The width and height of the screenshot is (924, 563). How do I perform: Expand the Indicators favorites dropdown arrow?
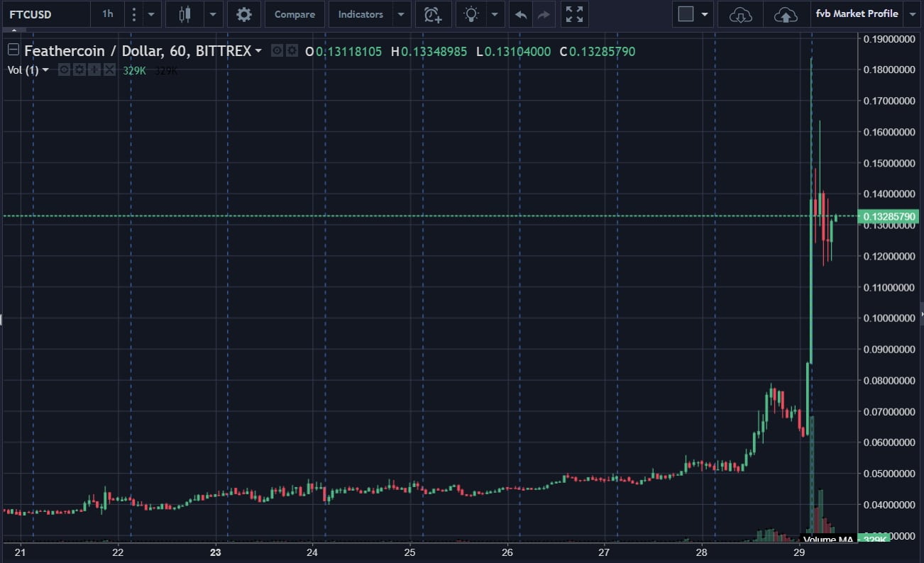[x=401, y=14]
